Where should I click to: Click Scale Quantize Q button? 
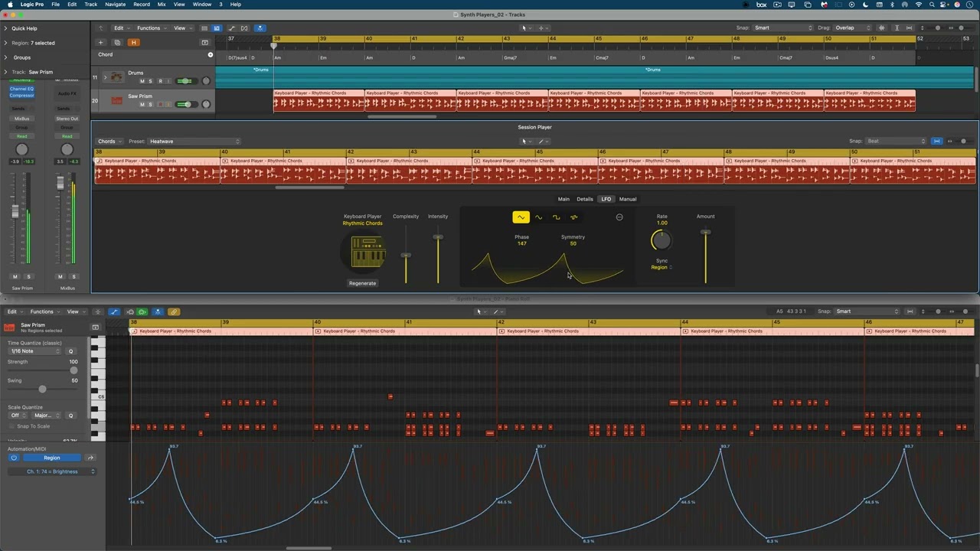[71, 416]
